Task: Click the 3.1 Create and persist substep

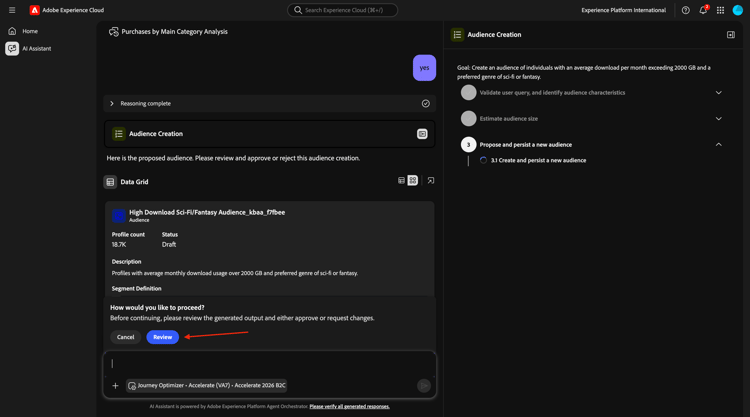Action: pos(538,160)
